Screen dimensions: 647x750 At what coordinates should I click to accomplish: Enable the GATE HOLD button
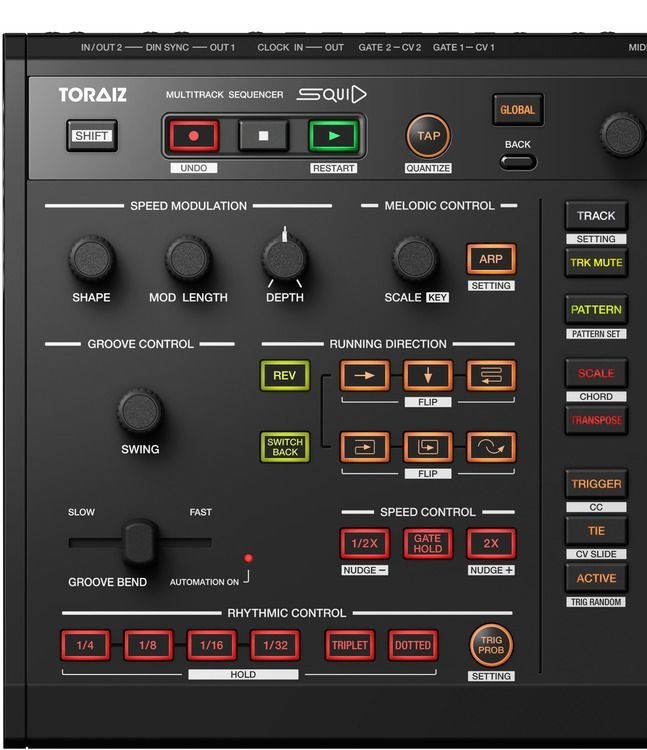pos(428,543)
